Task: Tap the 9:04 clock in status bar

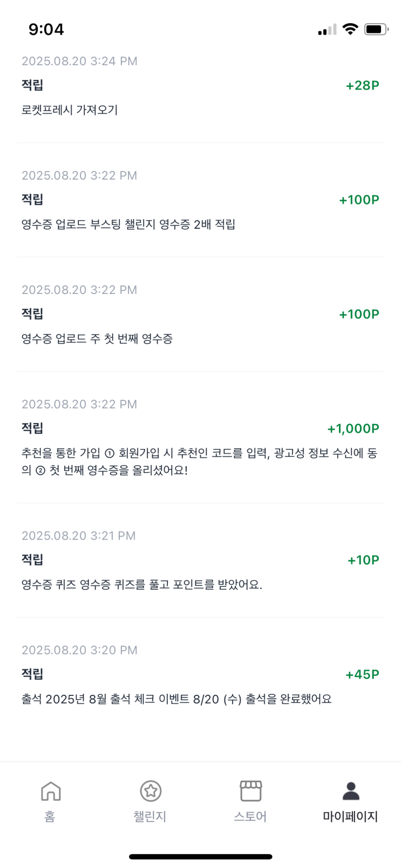Action: [46, 29]
